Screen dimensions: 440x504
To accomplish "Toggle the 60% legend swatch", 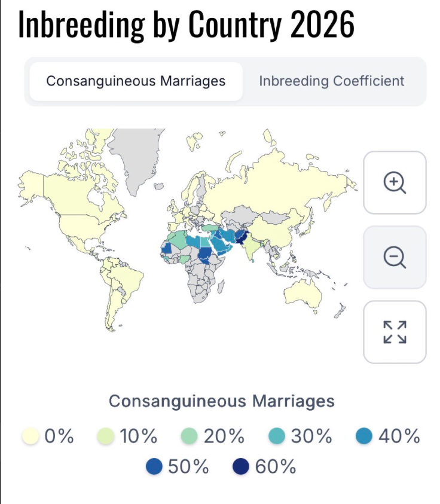I will click(x=241, y=466).
